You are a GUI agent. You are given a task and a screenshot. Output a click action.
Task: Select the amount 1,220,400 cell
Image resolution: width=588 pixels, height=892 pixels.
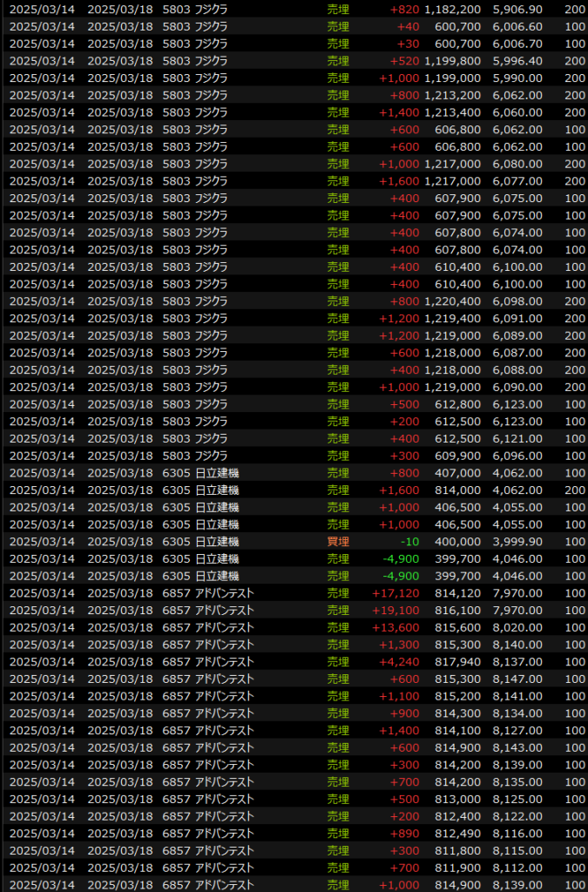452,301
